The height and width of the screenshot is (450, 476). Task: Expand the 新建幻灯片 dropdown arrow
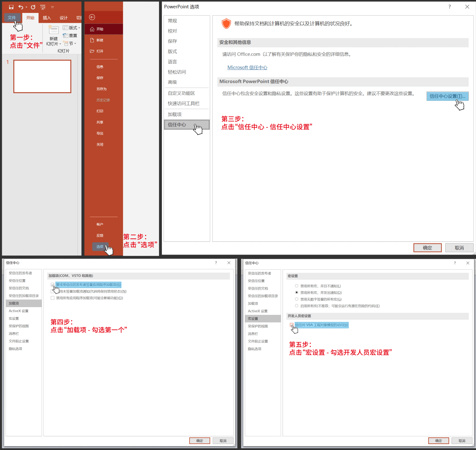pyautogui.click(x=60, y=44)
